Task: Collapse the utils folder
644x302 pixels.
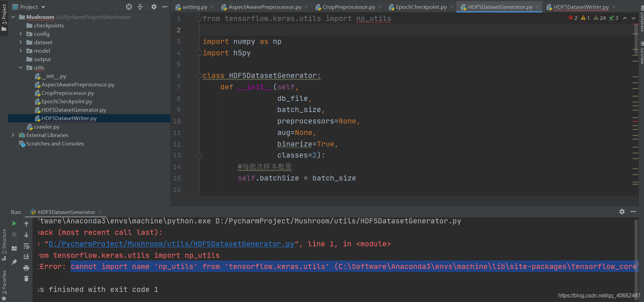Action: click(21, 67)
